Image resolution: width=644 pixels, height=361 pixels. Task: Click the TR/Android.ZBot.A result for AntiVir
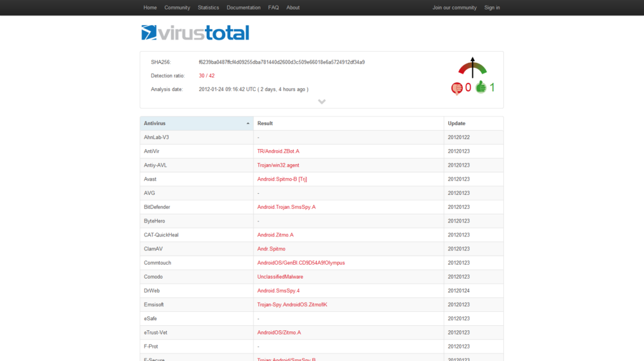coord(278,152)
